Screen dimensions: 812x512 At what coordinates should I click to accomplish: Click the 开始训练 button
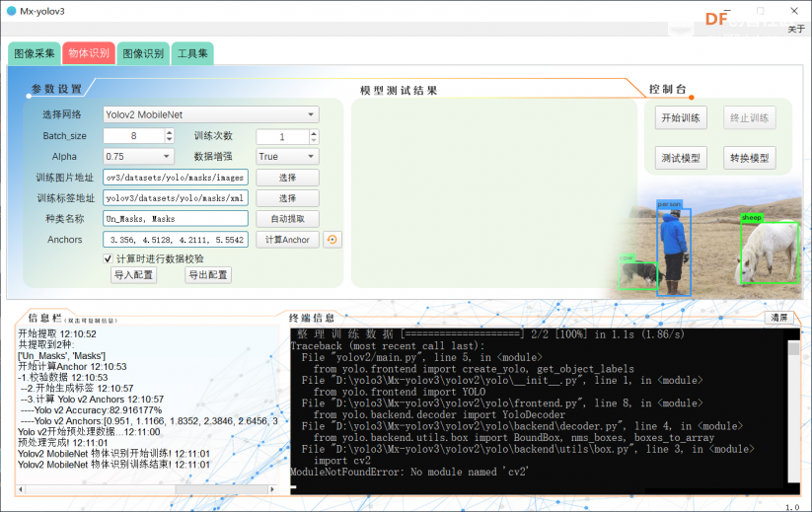pos(681,118)
